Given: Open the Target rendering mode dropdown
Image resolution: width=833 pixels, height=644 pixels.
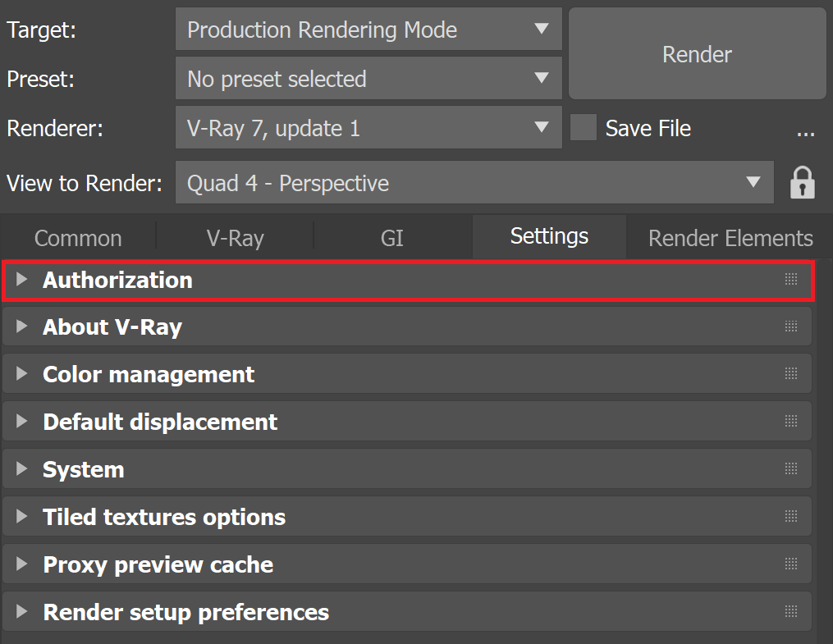Looking at the screenshot, I should point(368,30).
